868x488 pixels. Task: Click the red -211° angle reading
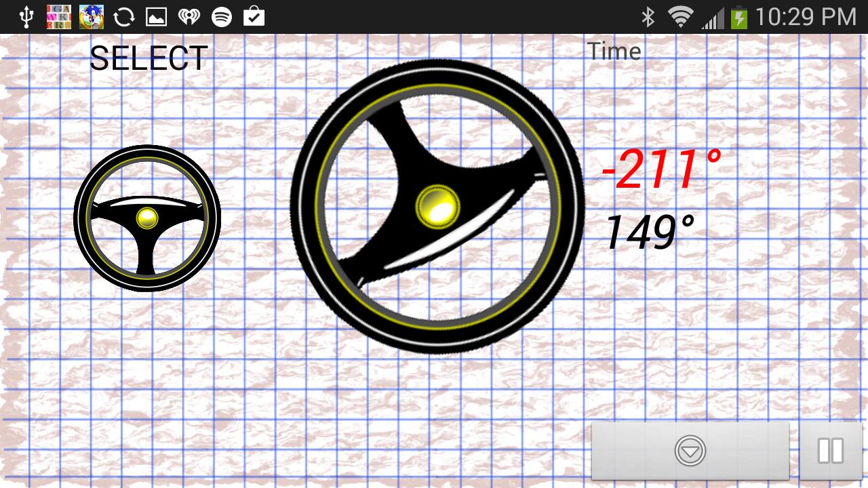(x=660, y=170)
